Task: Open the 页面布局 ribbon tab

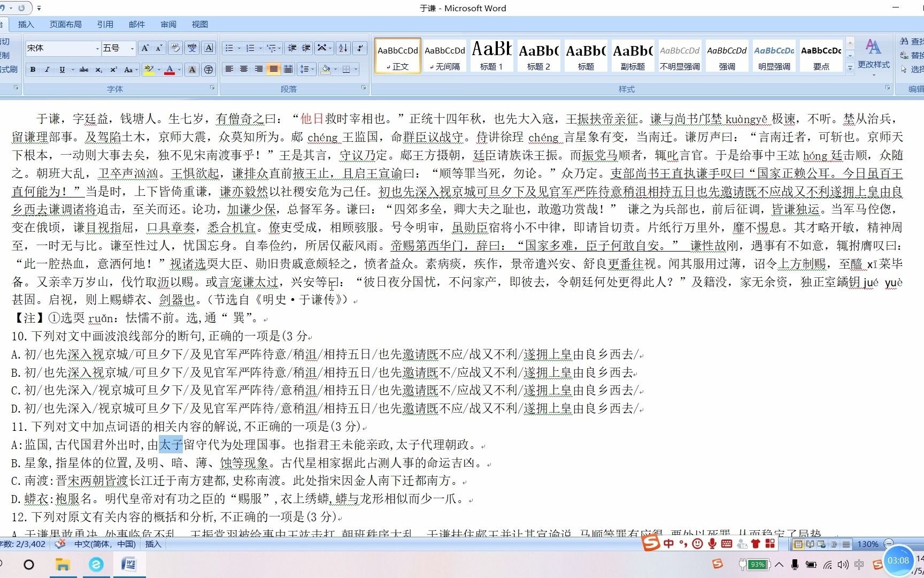Action: click(x=65, y=24)
